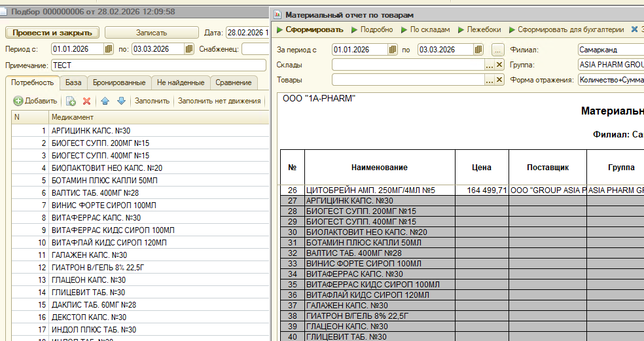Move row down with blue down arrow
Image resolution: width=644 pixels, height=341 pixels.
[121, 101]
